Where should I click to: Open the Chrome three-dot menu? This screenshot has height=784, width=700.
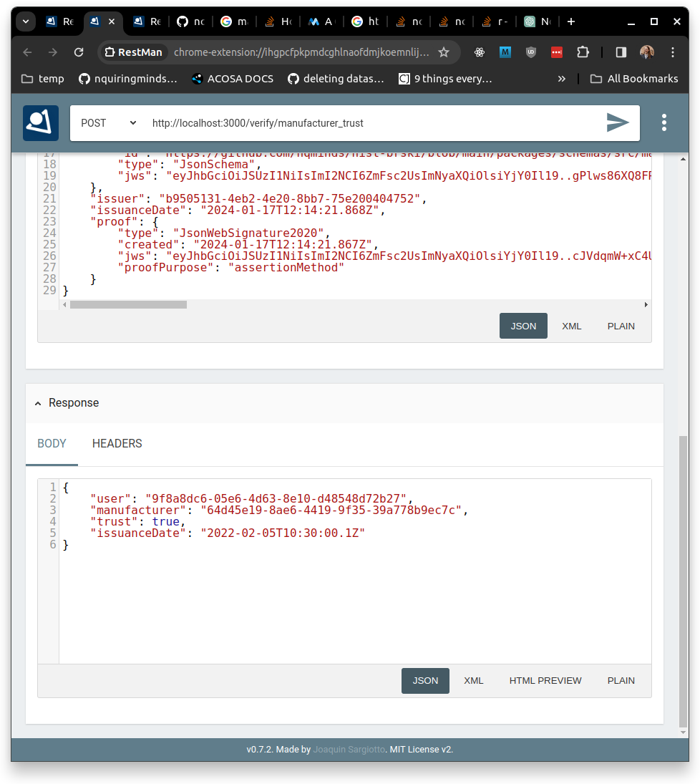pos(673,52)
